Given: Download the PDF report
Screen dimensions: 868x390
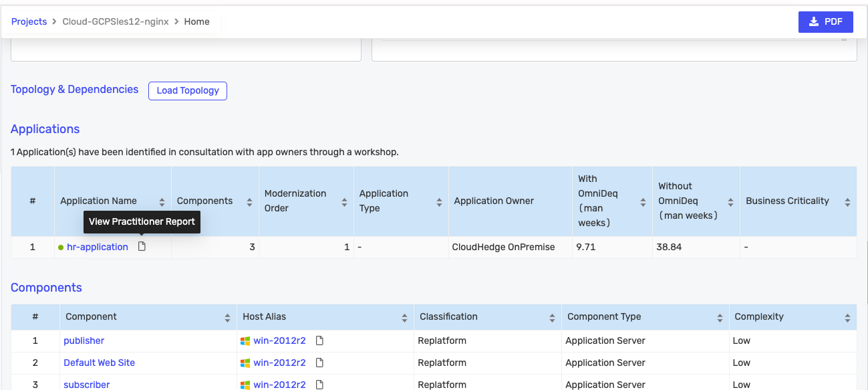Looking at the screenshot, I should click(x=825, y=21).
